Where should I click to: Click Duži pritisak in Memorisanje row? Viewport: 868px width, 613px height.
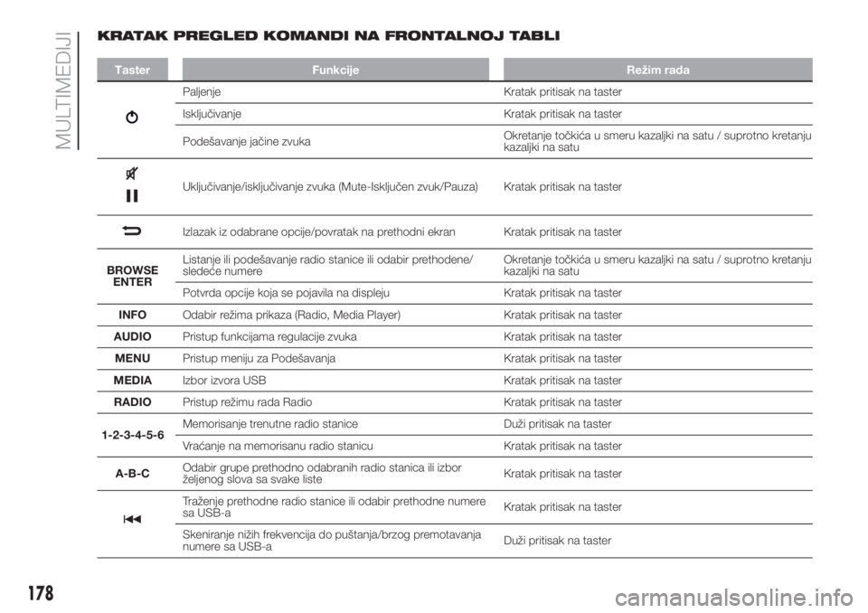(558, 424)
